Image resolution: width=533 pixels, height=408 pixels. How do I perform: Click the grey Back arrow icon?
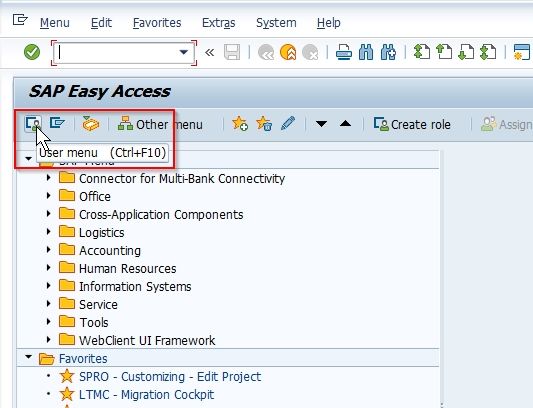point(266,52)
